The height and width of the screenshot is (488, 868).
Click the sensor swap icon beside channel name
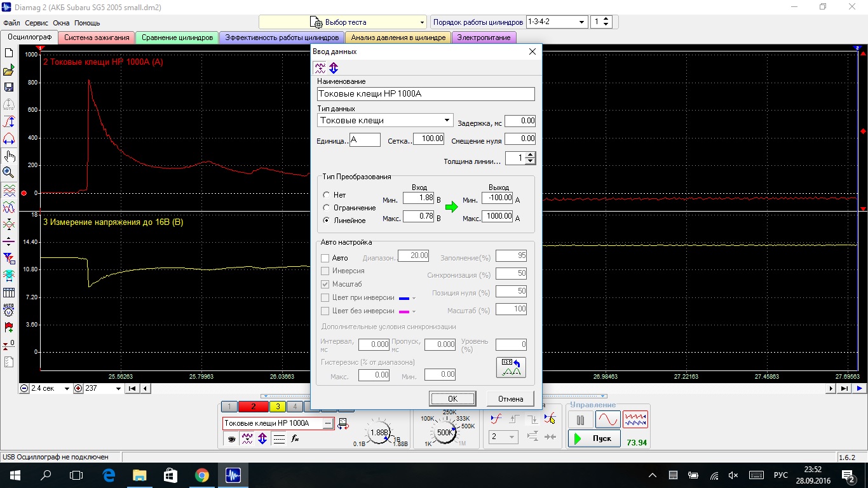coord(343,423)
